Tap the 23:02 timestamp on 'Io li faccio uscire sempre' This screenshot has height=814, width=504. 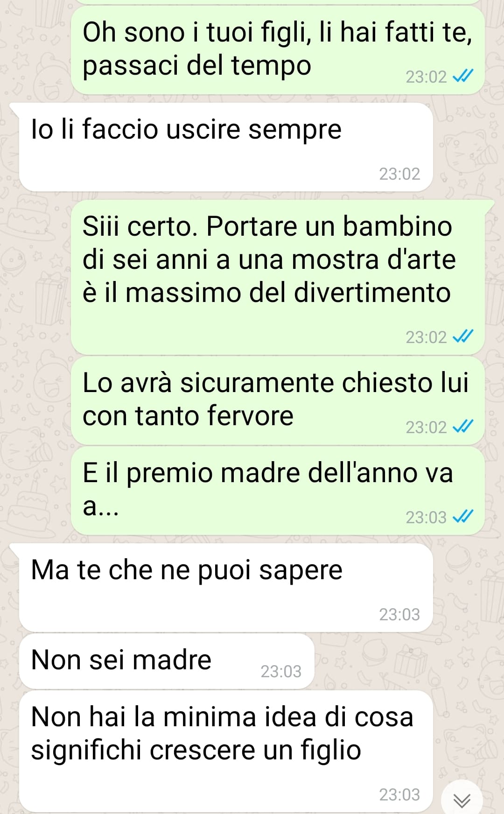point(399,174)
